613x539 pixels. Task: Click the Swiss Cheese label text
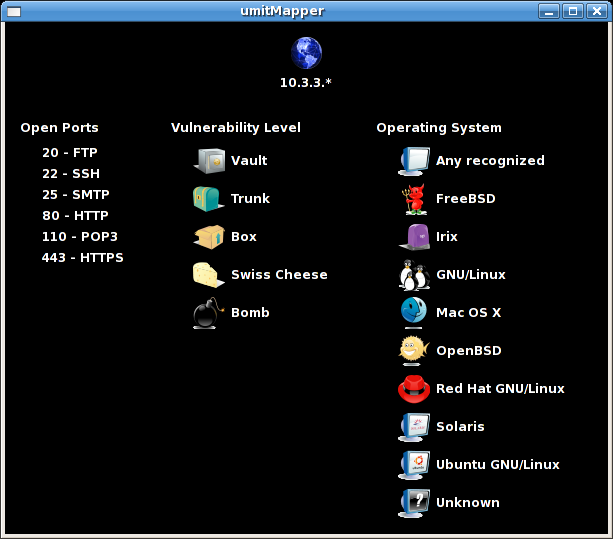(x=279, y=274)
